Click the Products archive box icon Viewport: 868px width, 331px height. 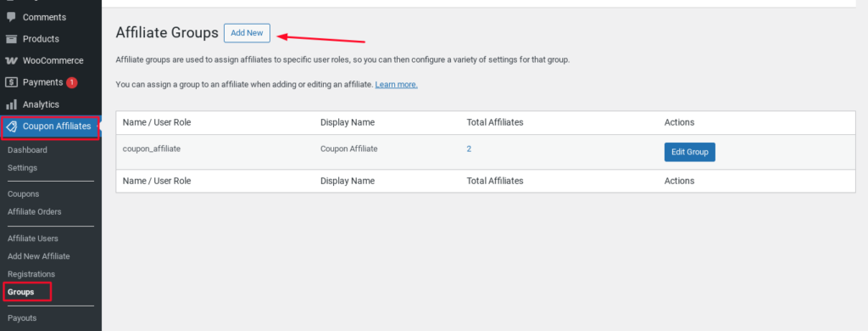coord(11,39)
